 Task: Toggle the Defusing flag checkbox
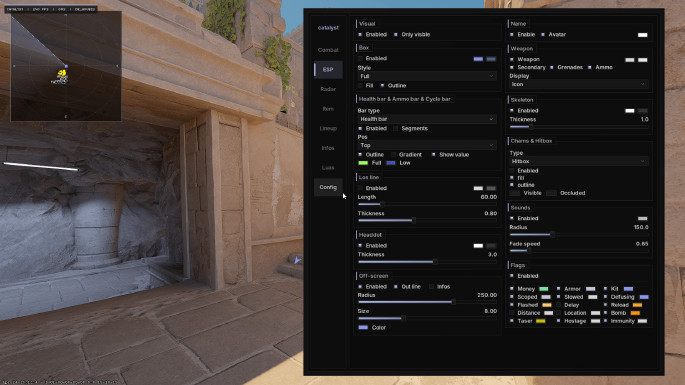(605, 297)
